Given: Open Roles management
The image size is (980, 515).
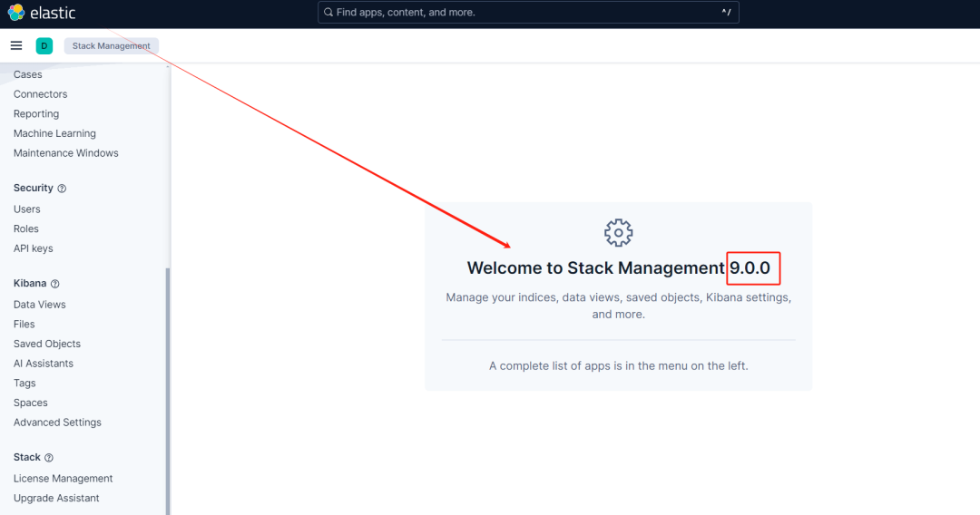Looking at the screenshot, I should point(26,229).
